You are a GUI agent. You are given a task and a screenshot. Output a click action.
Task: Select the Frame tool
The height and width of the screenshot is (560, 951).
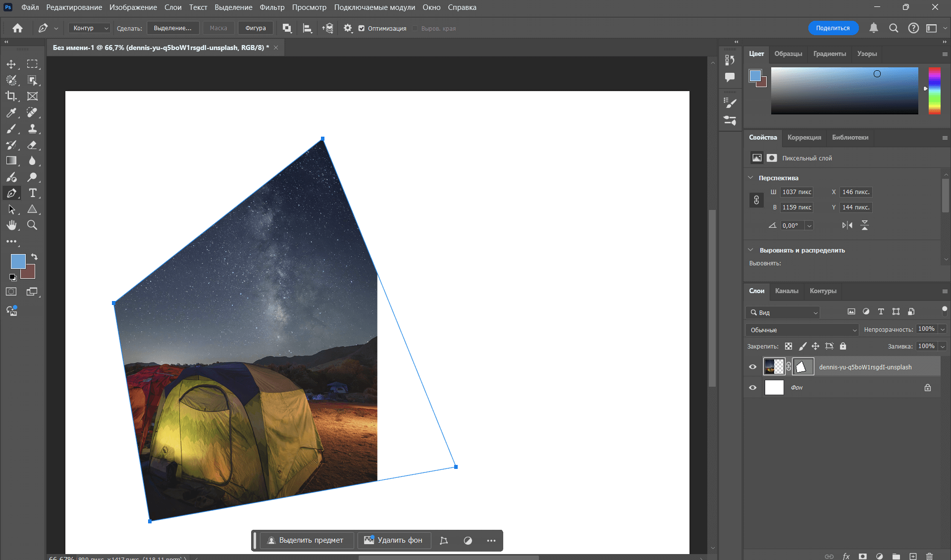[32, 96]
